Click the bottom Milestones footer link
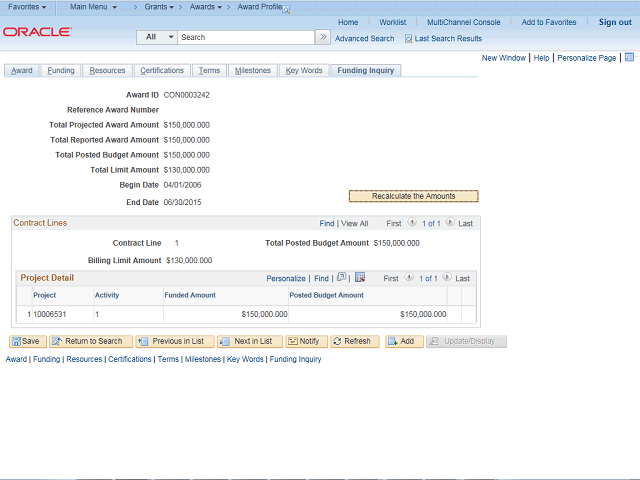Screen dimensions: 640x480 [x=203, y=359]
